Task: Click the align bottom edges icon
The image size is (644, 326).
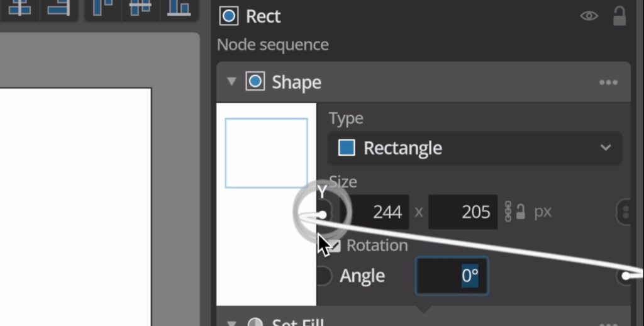Action: [x=179, y=8]
